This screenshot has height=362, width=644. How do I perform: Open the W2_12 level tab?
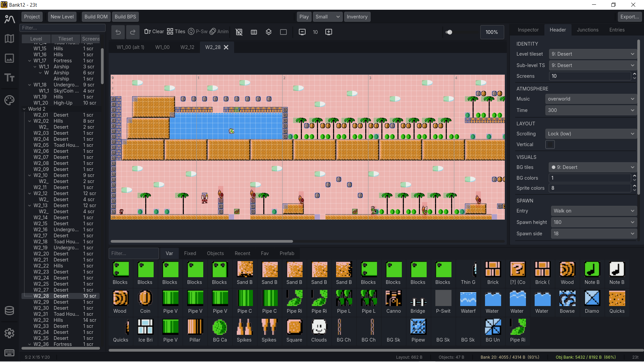click(187, 47)
